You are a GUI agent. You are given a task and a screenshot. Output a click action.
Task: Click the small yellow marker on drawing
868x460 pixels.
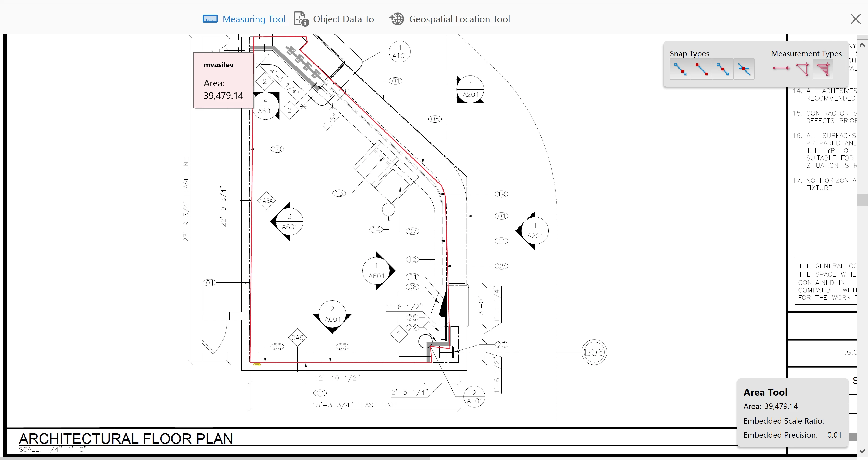click(x=257, y=364)
